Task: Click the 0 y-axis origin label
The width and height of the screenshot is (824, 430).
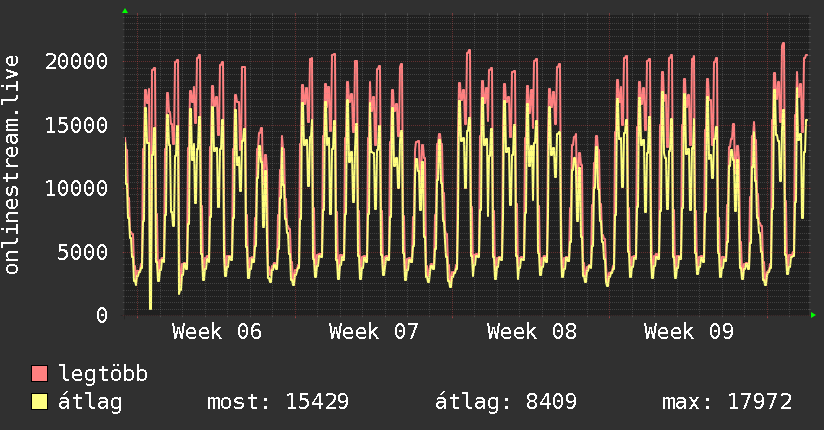Action: (101, 315)
